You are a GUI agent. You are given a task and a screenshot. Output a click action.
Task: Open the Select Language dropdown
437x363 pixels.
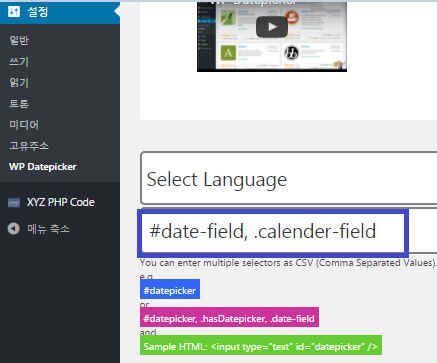pos(289,178)
